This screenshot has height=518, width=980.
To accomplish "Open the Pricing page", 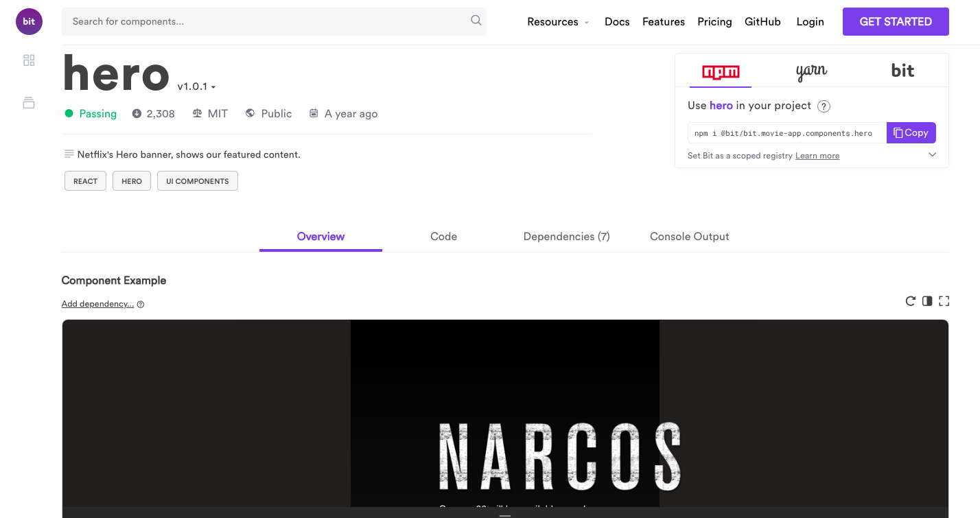I will pyautogui.click(x=714, y=21).
